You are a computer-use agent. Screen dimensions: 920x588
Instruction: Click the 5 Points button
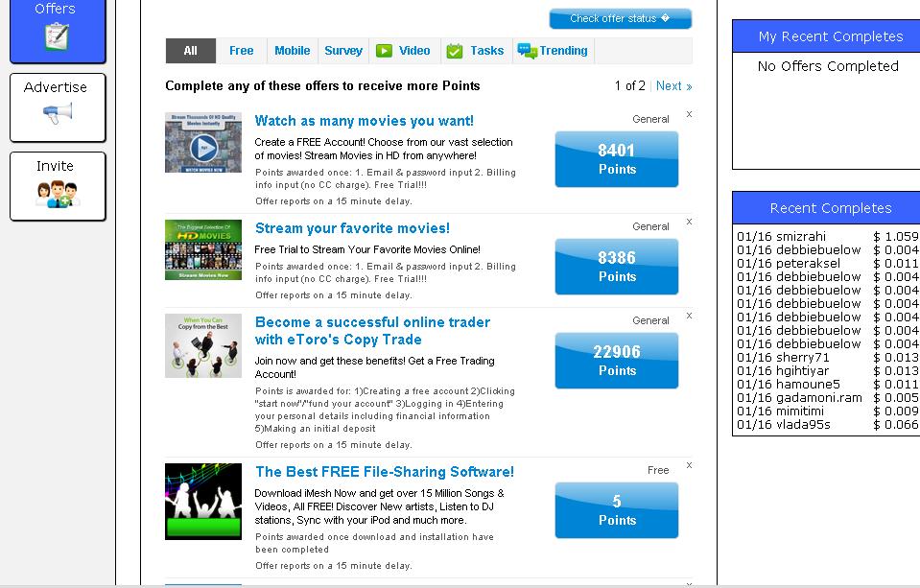(x=617, y=510)
